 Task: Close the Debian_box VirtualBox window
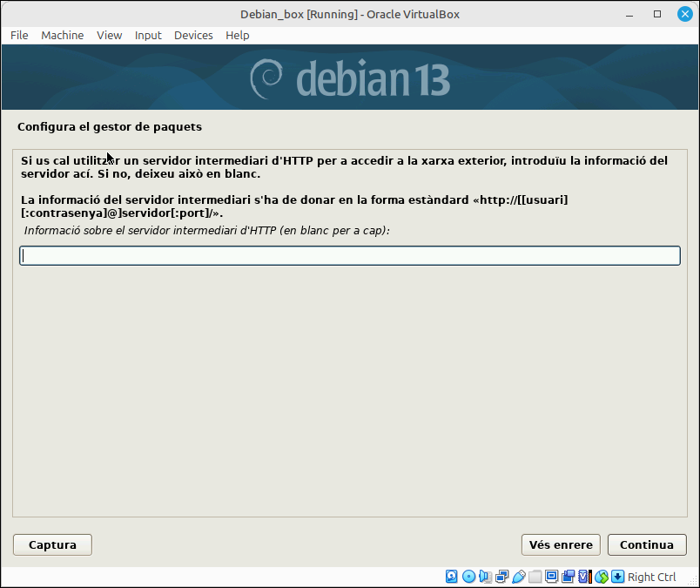tap(685, 14)
